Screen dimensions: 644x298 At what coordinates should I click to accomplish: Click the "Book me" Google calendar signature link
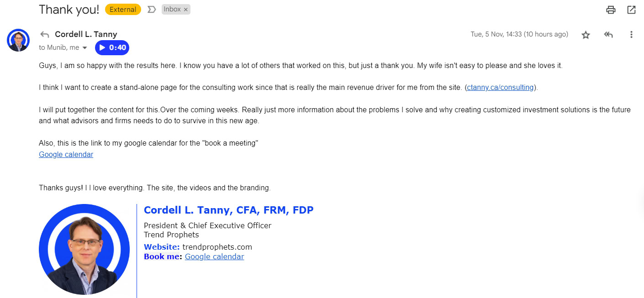[214, 256]
